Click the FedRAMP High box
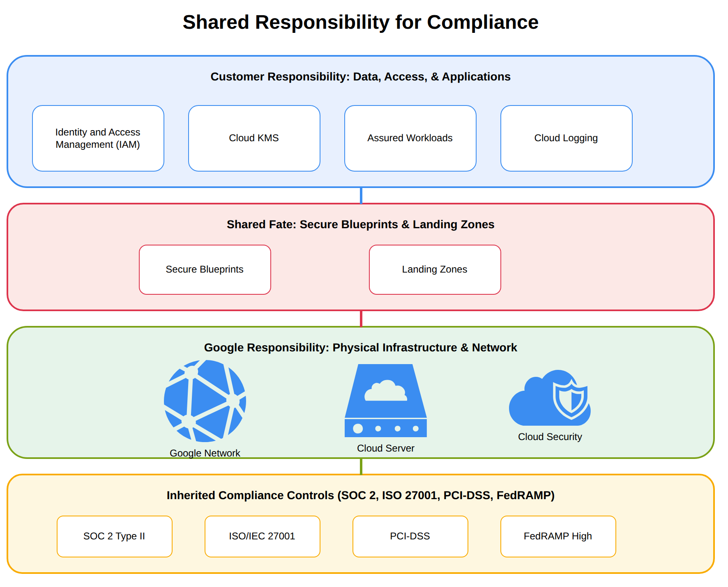The height and width of the screenshot is (587, 728). click(x=558, y=537)
